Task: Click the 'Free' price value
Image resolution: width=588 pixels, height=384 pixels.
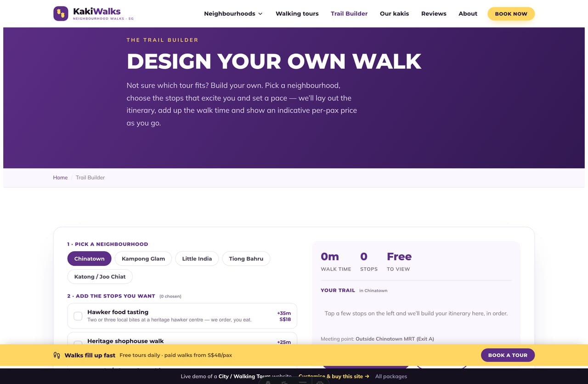Action: 399,256
